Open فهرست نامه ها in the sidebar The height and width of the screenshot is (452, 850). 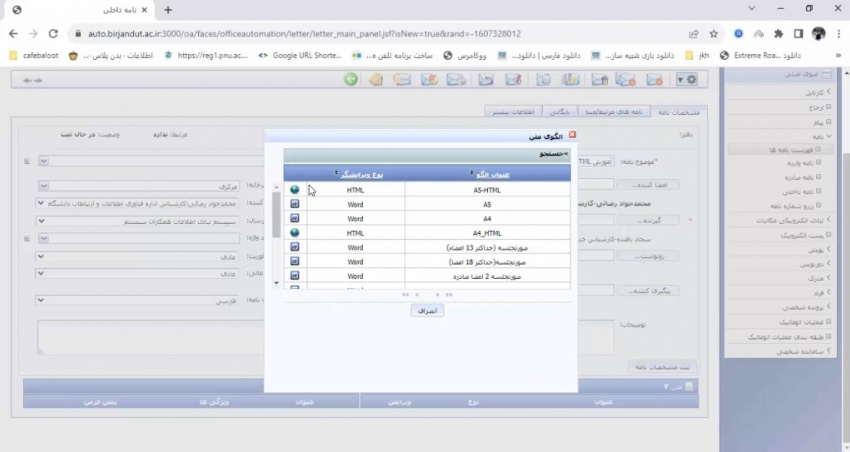[x=781, y=150]
